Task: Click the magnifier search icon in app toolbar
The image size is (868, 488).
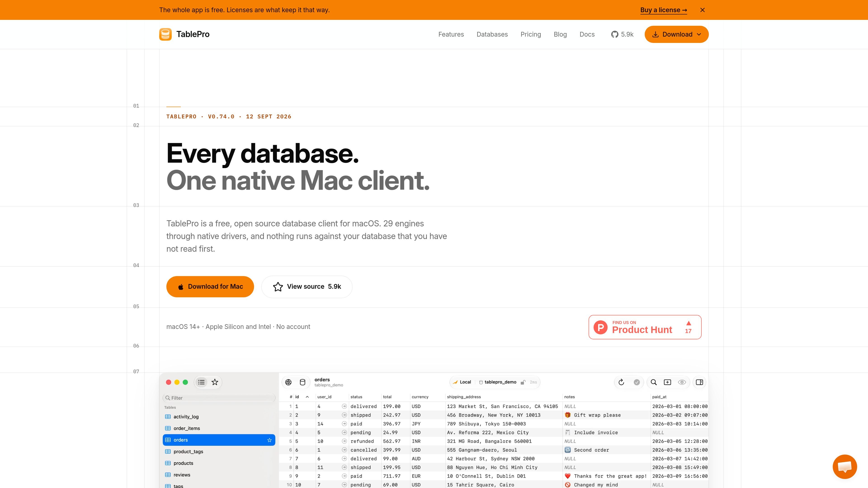Action: 654,382
